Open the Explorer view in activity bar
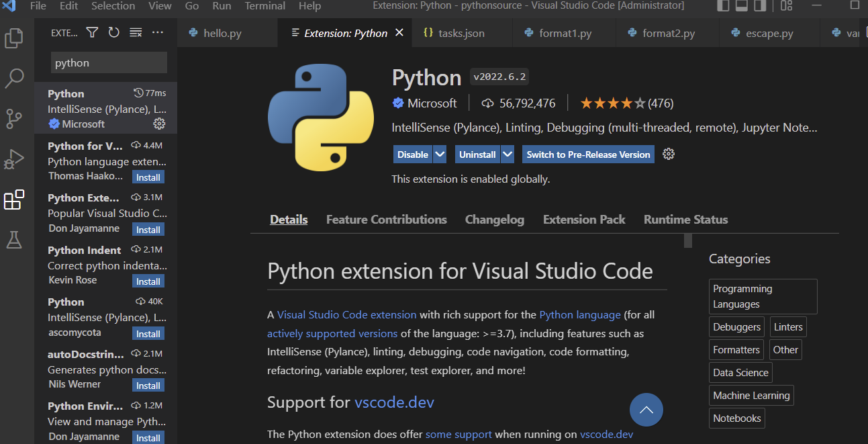Image resolution: width=868 pixels, height=444 pixels. click(14, 37)
